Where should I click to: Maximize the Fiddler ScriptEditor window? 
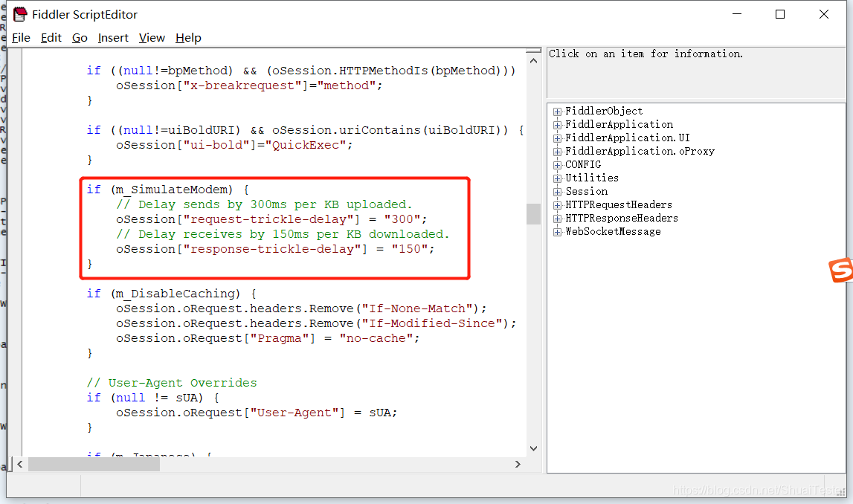780,14
